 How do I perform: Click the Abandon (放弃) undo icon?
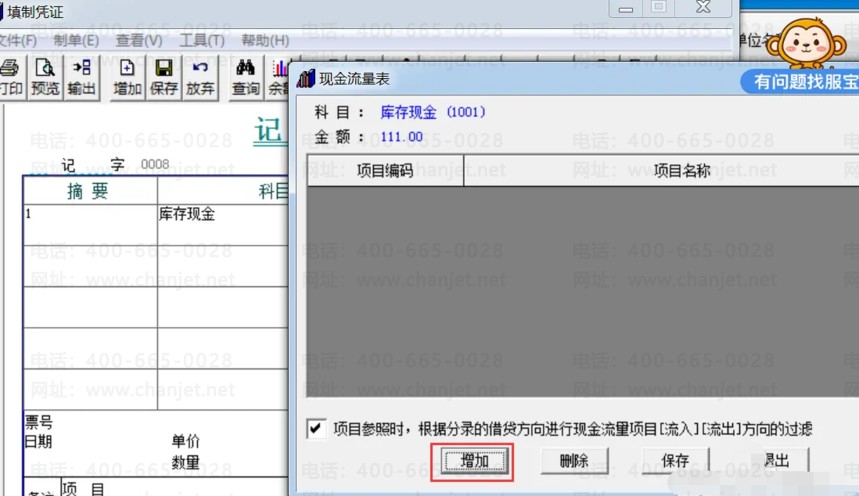click(200, 77)
